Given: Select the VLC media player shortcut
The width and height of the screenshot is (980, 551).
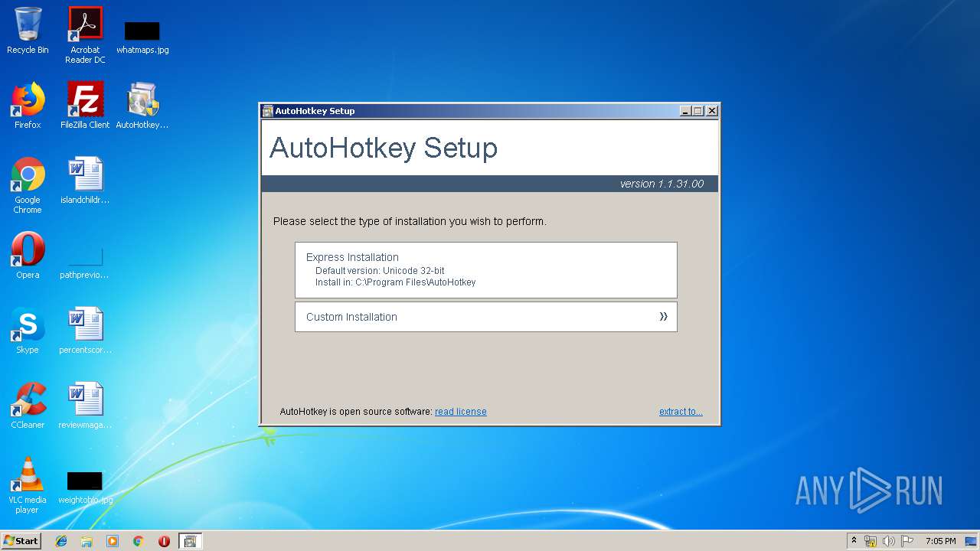Looking at the screenshot, I should pos(28,485).
